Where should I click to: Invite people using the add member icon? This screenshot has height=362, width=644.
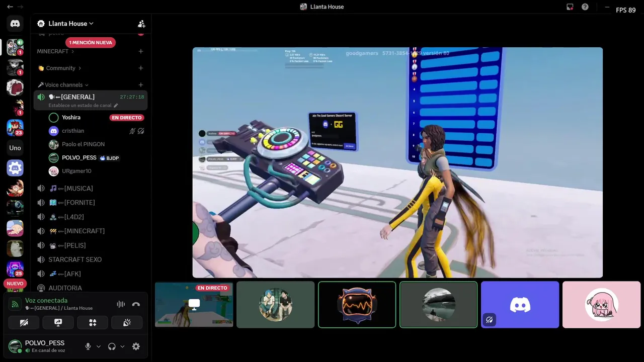click(141, 24)
